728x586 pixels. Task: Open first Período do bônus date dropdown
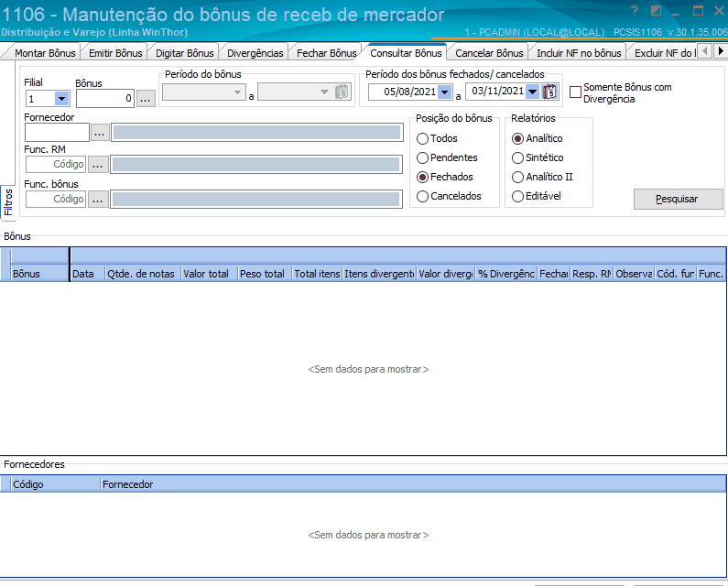(x=237, y=92)
